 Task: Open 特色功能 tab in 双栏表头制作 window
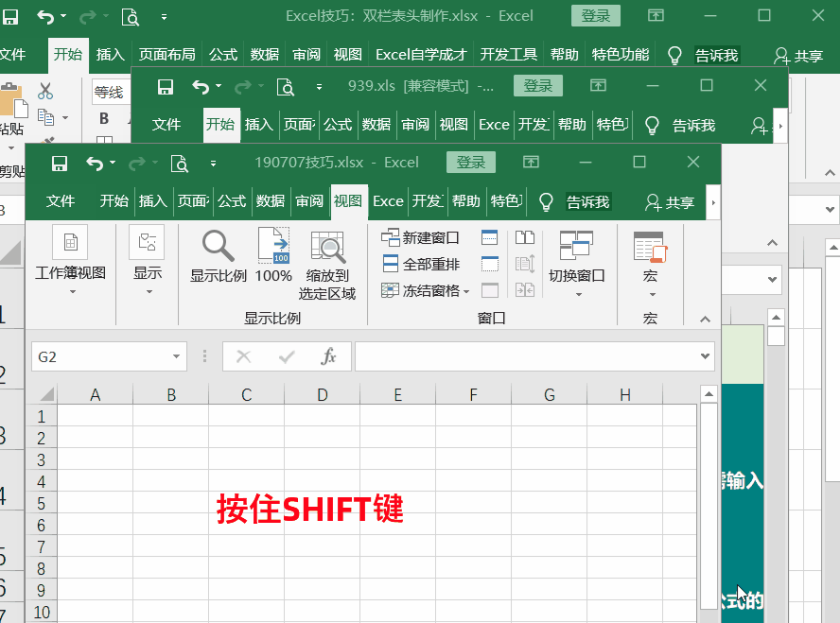coord(621,55)
